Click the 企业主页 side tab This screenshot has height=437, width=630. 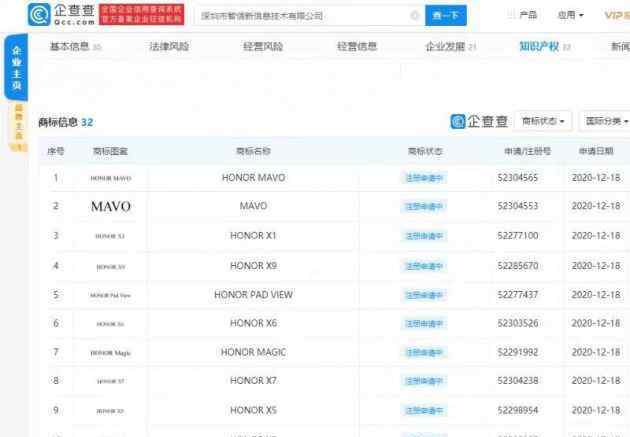coord(16,67)
